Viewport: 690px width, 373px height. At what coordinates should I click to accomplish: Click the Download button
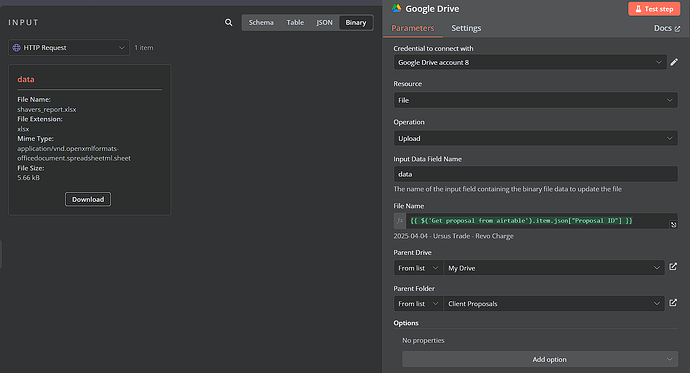[x=88, y=199]
